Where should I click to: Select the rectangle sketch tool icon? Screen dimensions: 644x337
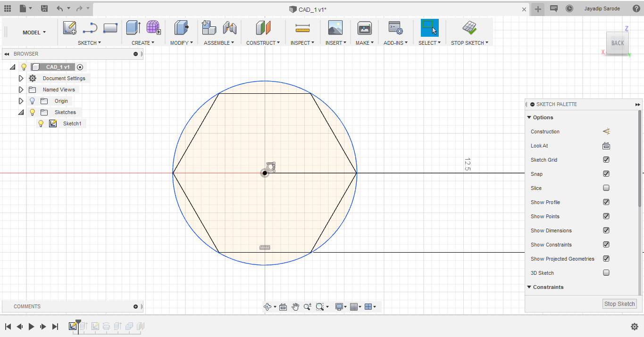(x=110, y=28)
